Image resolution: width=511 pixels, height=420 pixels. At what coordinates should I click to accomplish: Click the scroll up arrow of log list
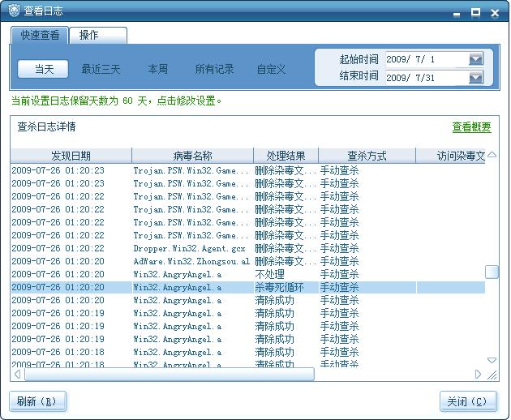click(x=492, y=155)
